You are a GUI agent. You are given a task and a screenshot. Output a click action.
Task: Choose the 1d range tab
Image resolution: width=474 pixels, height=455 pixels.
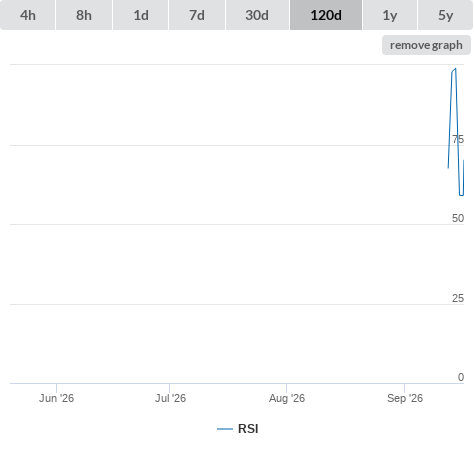coord(141,15)
